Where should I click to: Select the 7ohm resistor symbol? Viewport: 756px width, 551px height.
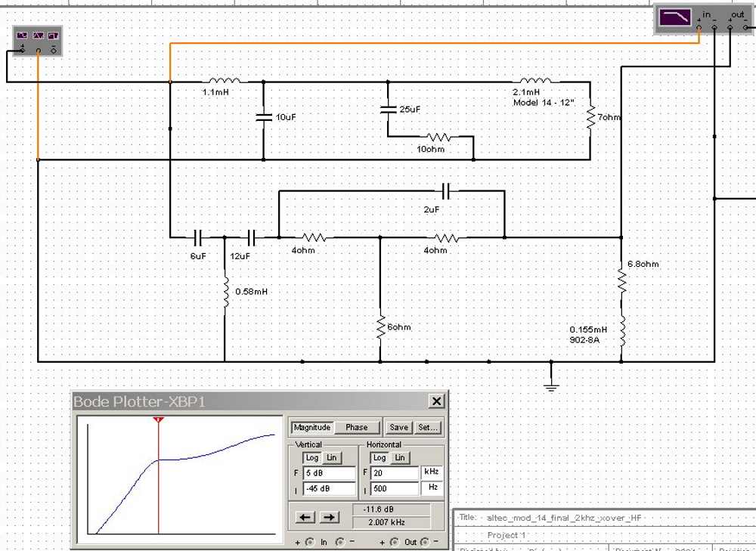pos(590,117)
